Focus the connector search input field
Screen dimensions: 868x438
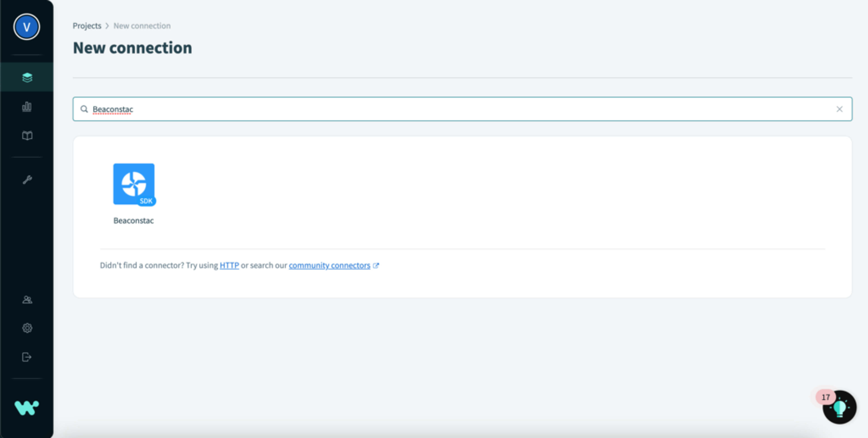click(x=462, y=109)
